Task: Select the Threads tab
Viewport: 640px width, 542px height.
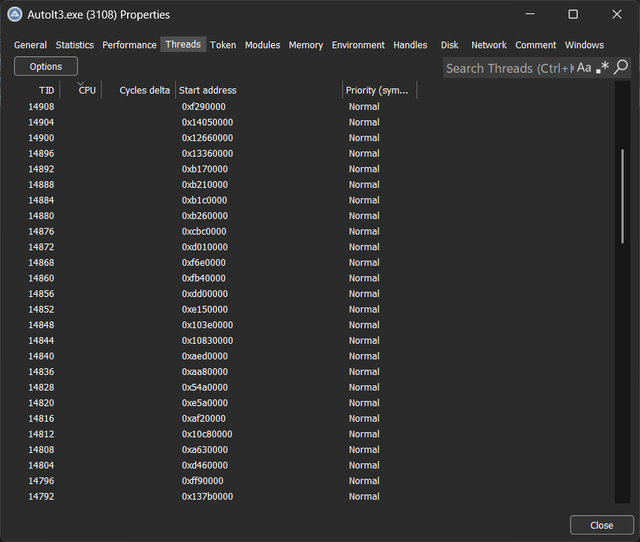Action: [x=183, y=44]
